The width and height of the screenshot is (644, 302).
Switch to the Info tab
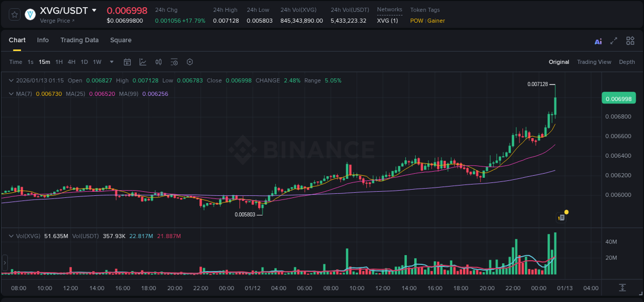click(43, 40)
